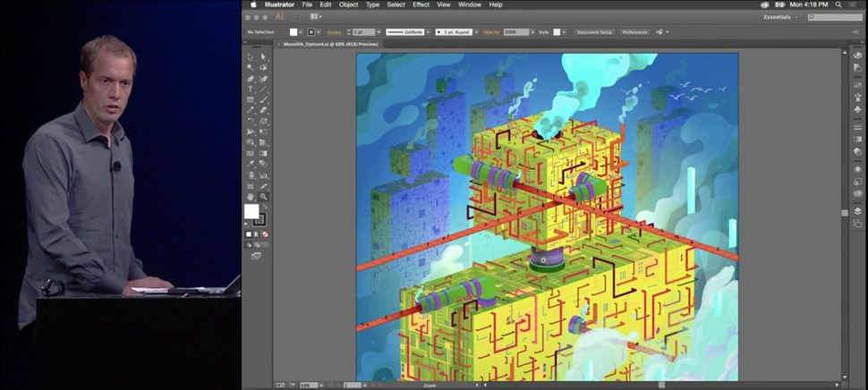
Task: Open the fill color dropdown in control bar
Action: click(300, 32)
